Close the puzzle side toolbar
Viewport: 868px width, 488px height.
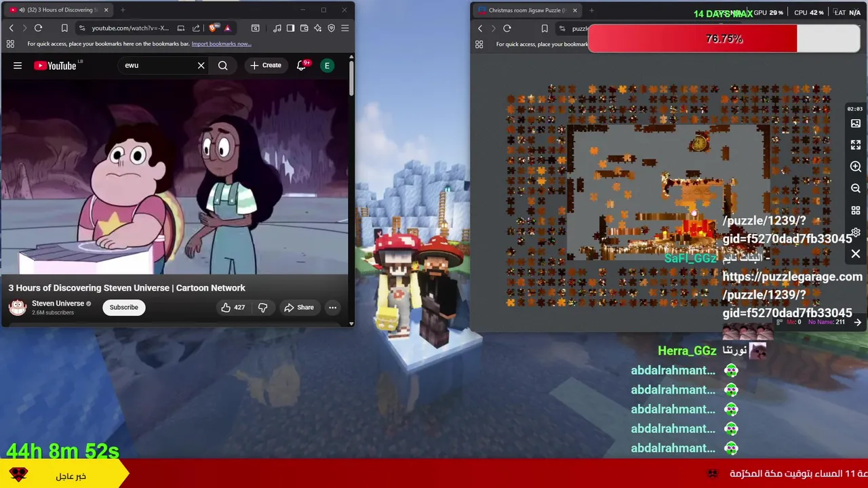[856, 253]
